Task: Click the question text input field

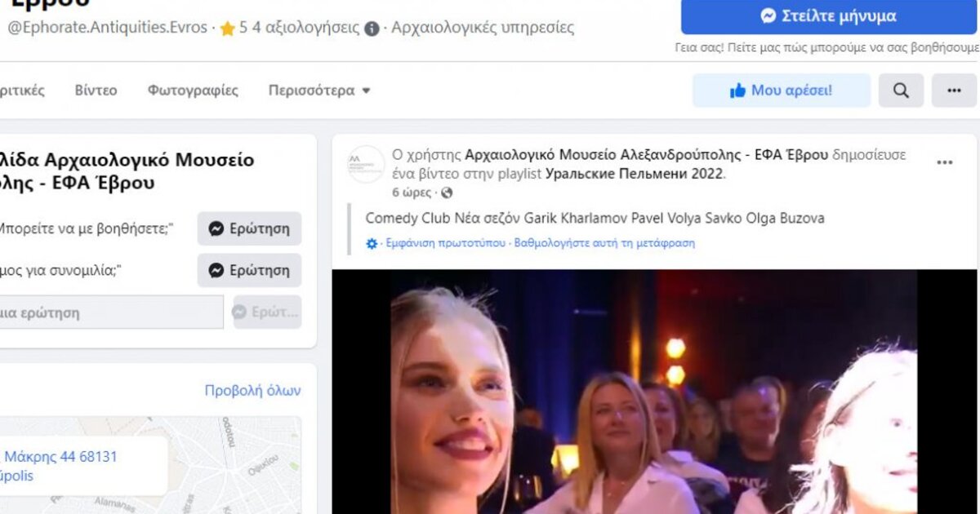Action: [x=110, y=312]
